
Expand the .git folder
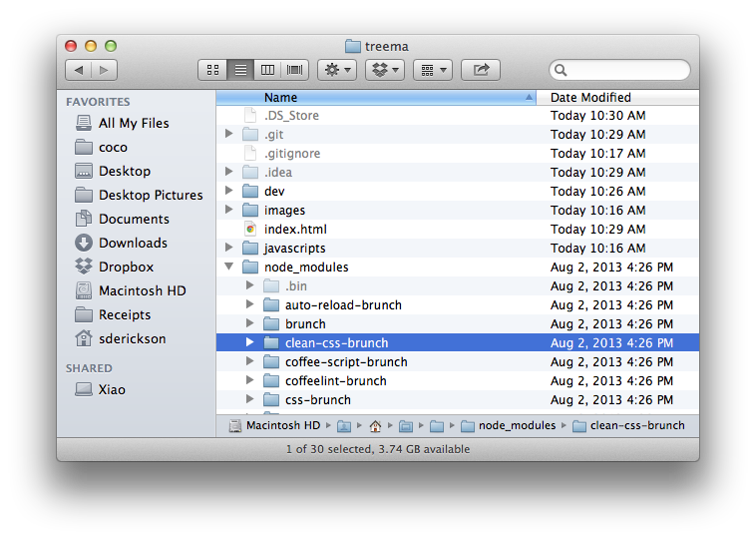229,134
